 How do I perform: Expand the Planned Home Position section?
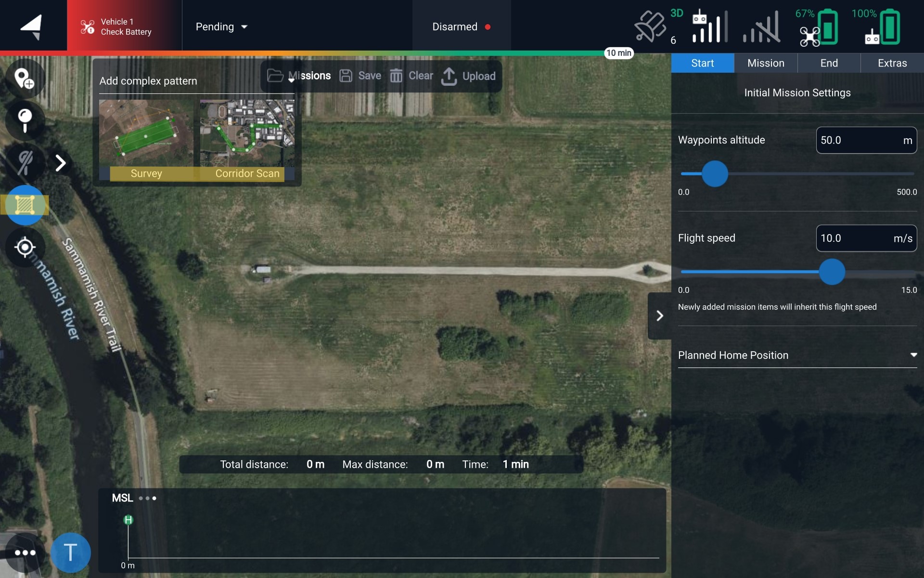pyautogui.click(x=797, y=355)
